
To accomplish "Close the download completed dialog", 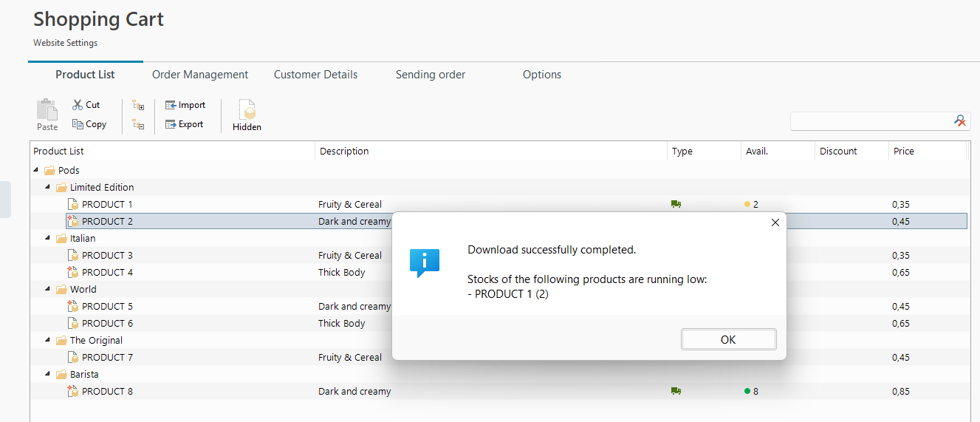I will coord(775,222).
